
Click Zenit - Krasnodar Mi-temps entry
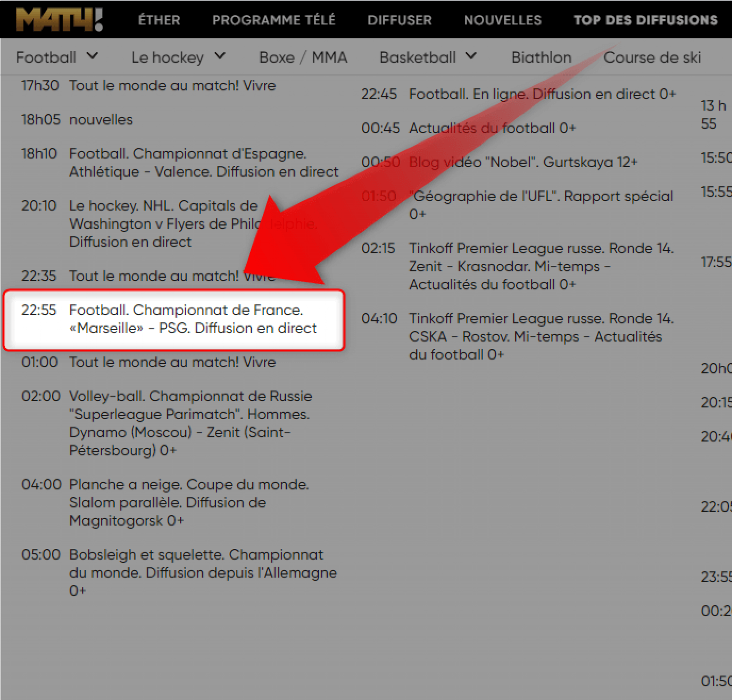tap(517, 266)
